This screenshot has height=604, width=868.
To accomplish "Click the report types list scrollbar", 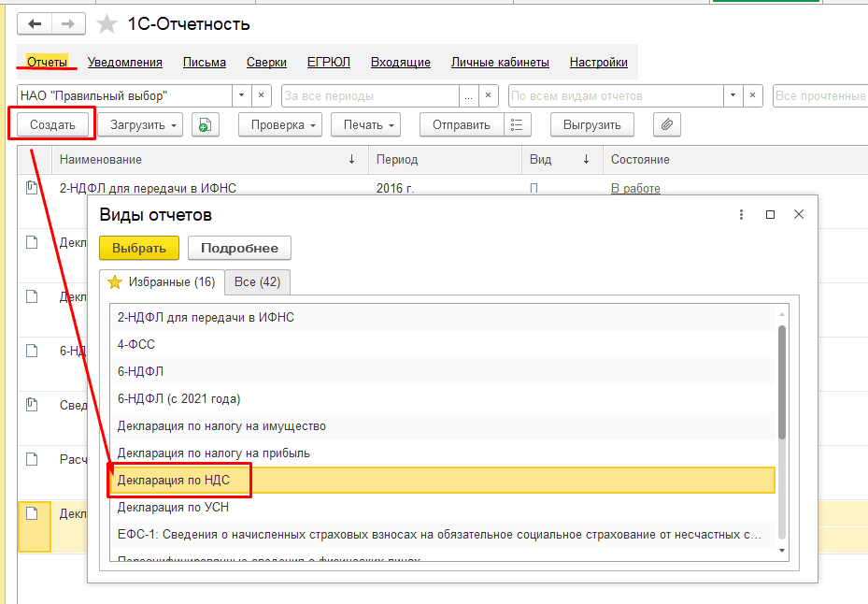I will [x=782, y=381].
